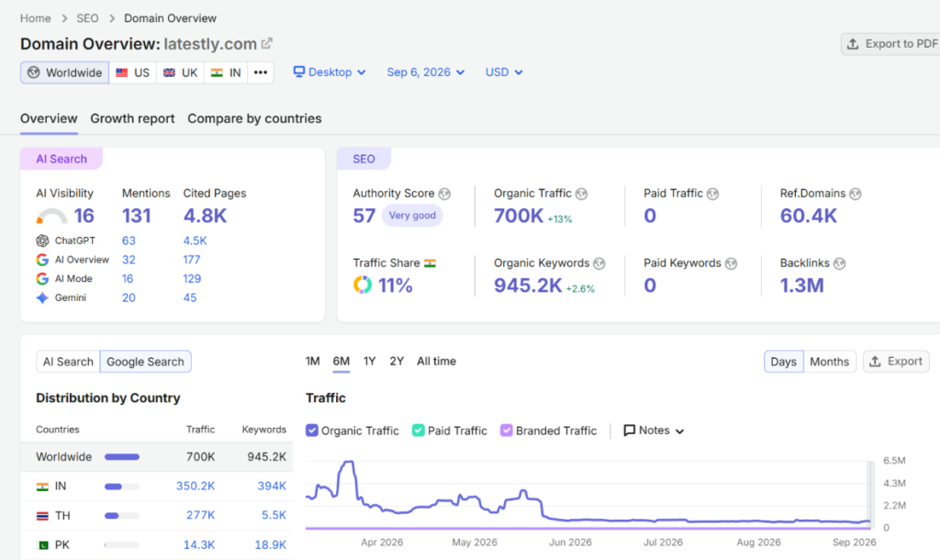Expand the Notes dropdown
This screenshot has width=940, height=560.
(654, 431)
